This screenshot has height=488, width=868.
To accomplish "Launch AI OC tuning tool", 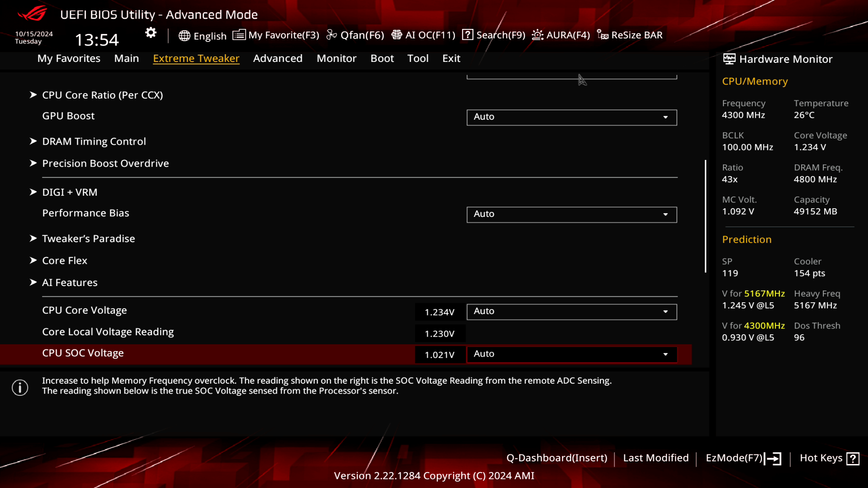I will 423,34.
